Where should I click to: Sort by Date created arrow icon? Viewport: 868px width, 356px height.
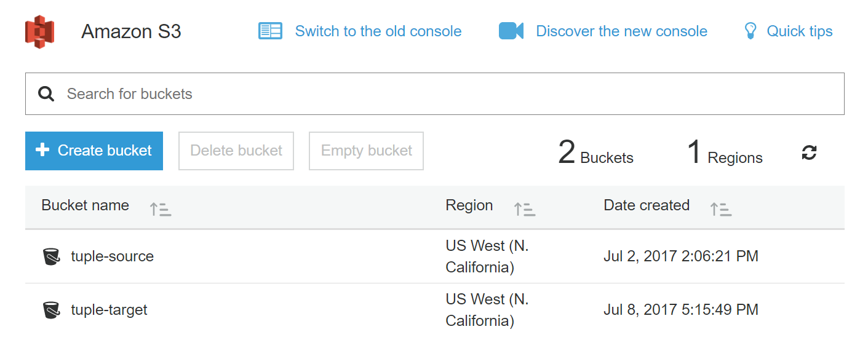click(x=721, y=209)
